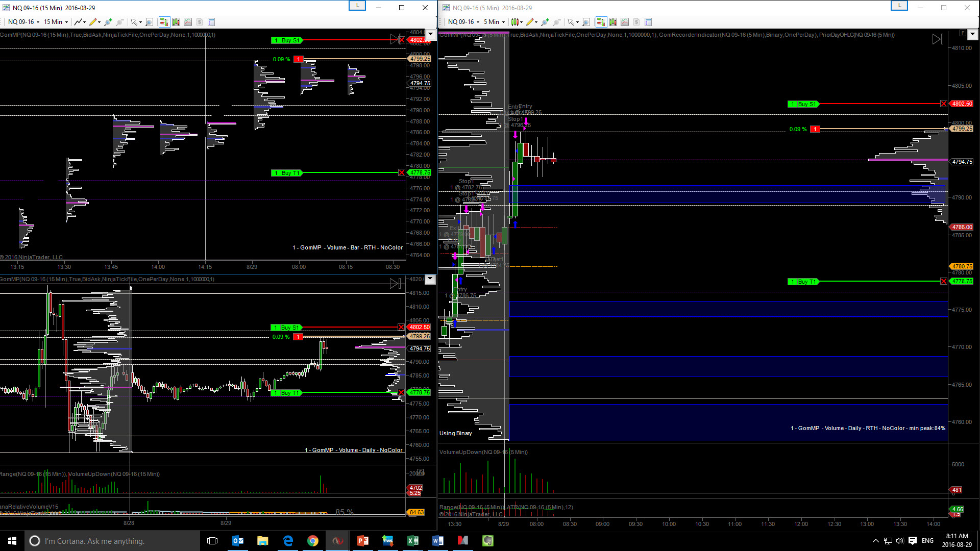Toggle link button L on 15 Min window

point(357,6)
